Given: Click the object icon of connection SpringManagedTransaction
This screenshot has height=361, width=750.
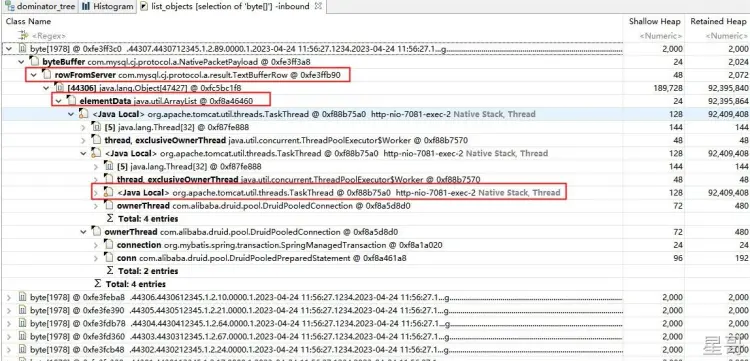Looking at the screenshot, I should [x=109, y=245].
